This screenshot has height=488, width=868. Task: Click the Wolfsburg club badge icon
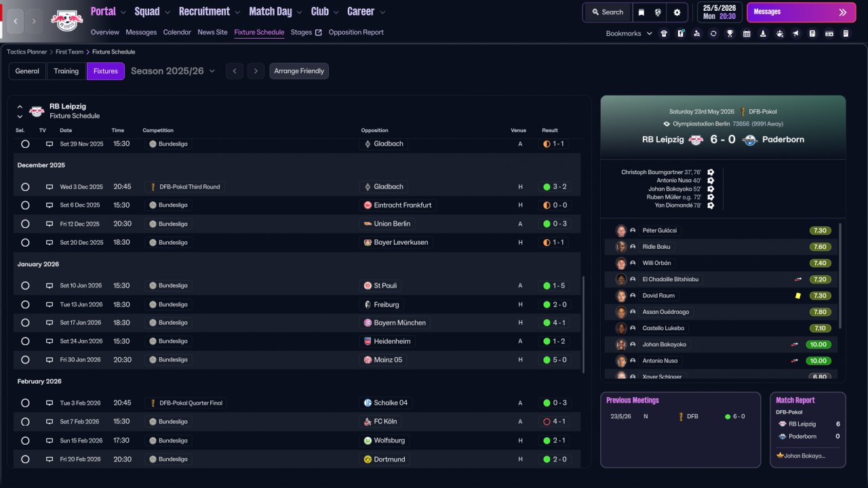pos(368,441)
